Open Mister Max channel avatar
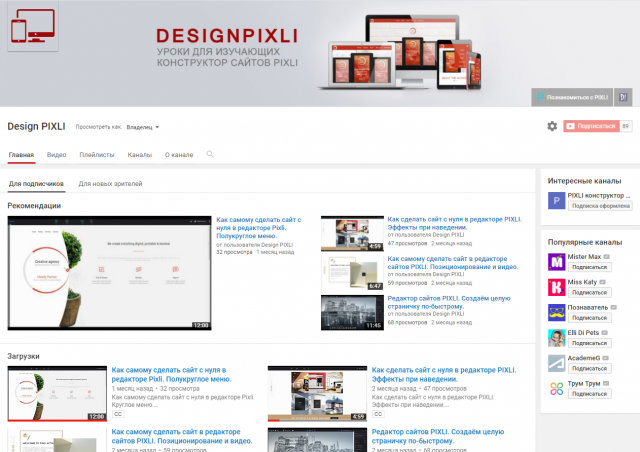The width and height of the screenshot is (640, 452). 556,262
